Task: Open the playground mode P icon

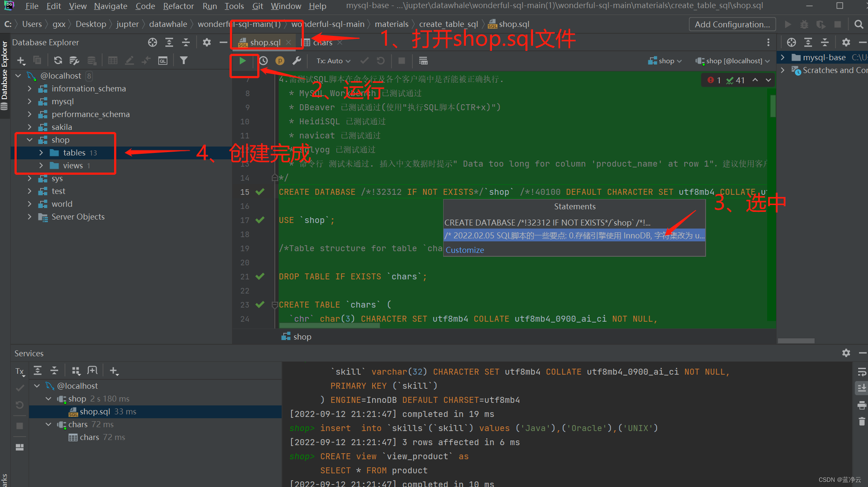Action: (280, 61)
